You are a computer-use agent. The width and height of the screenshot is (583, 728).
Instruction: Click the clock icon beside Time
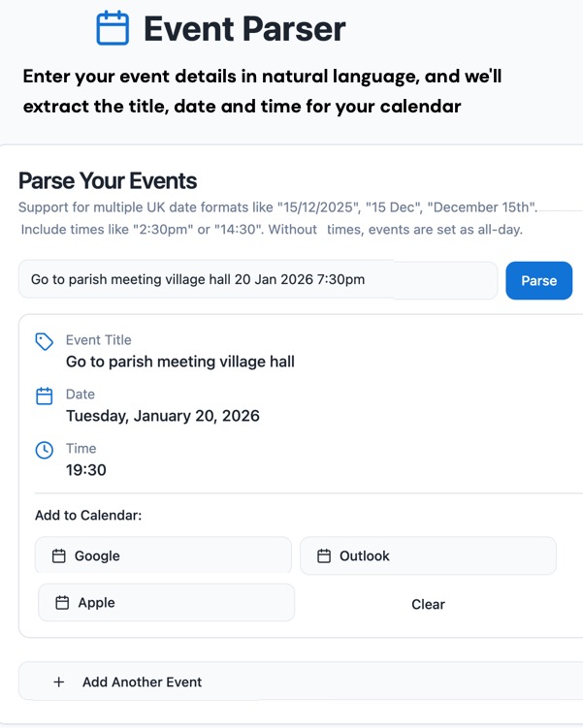(44, 450)
